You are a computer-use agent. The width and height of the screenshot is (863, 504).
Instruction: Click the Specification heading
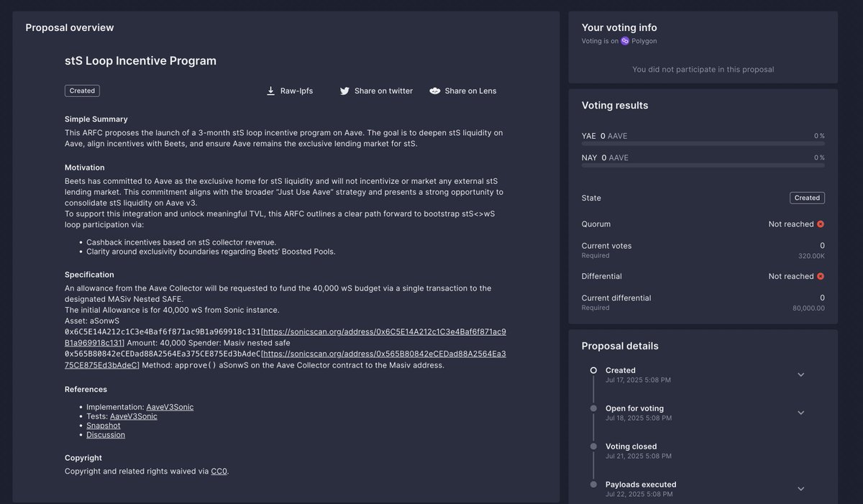pyautogui.click(x=89, y=275)
